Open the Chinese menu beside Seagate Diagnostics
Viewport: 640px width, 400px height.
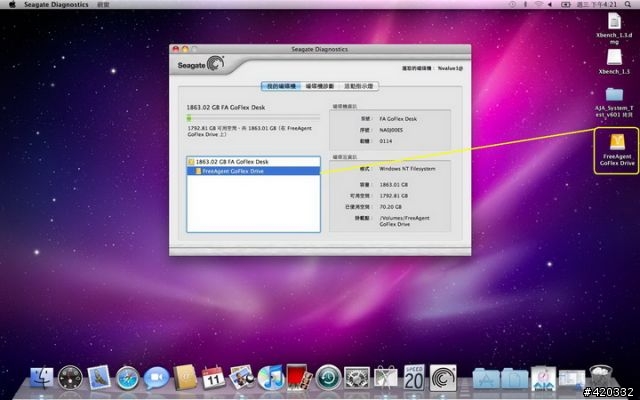(103, 4)
